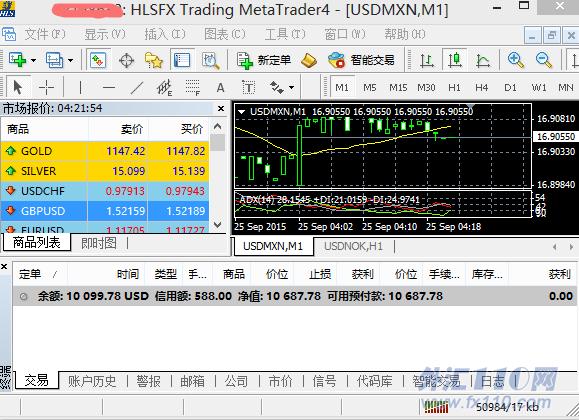This screenshot has height=420, width=579.
Task: Expand the new chart dropdown arrow
Action: 34,60
